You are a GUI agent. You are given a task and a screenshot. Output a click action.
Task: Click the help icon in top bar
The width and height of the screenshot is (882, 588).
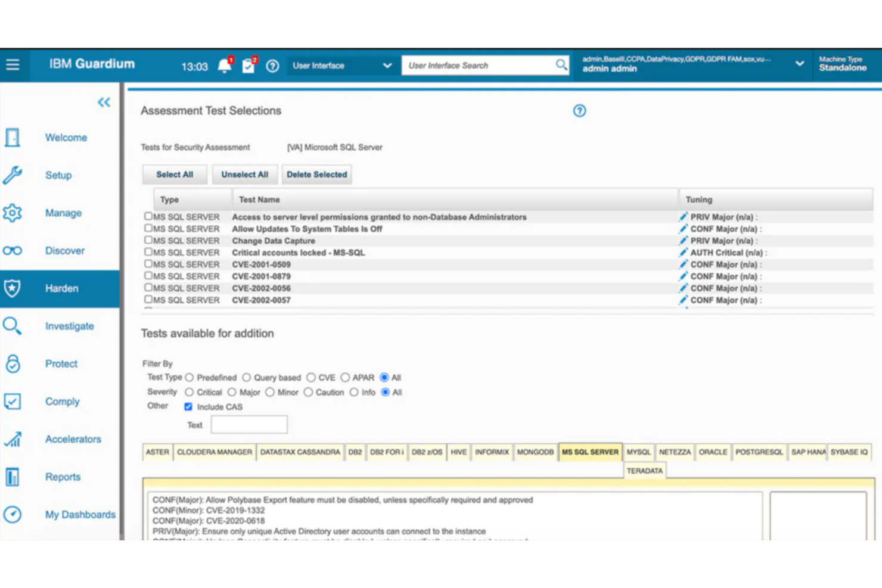pyautogui.click(x=272, y=66)
